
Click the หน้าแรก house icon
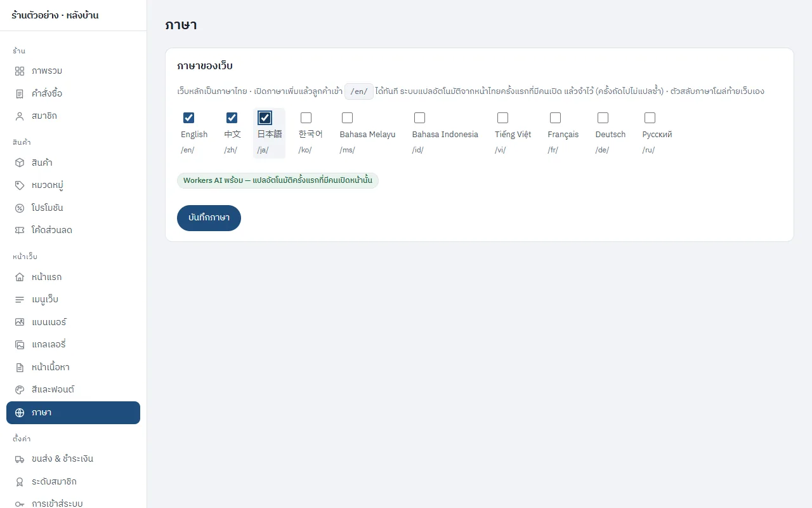(x=20, y=277)
